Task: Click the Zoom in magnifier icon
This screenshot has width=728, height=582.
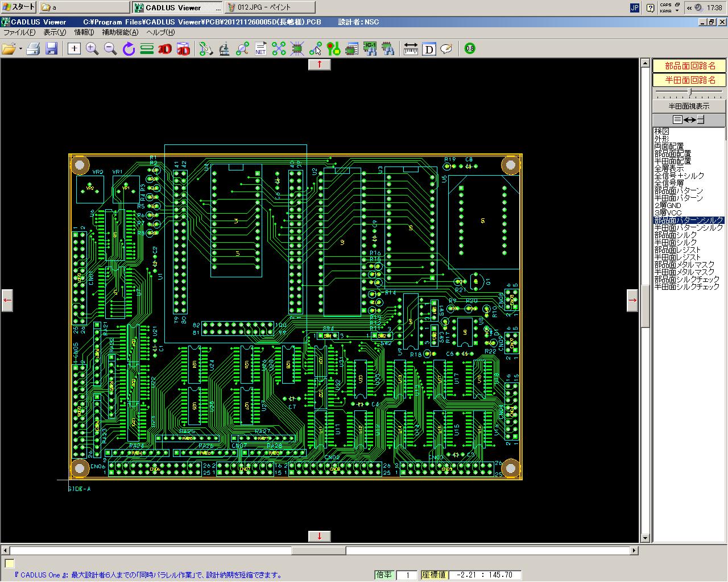Action: [92, 49]
